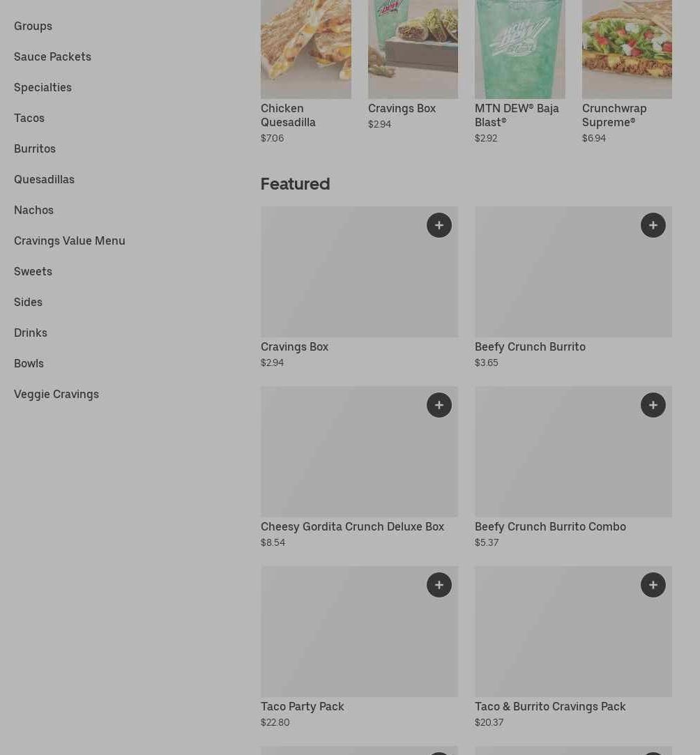Screen dimensions: 700x755
Task: Open Chicken Quesadilla item photo
Action: click(x=305, y=49)
